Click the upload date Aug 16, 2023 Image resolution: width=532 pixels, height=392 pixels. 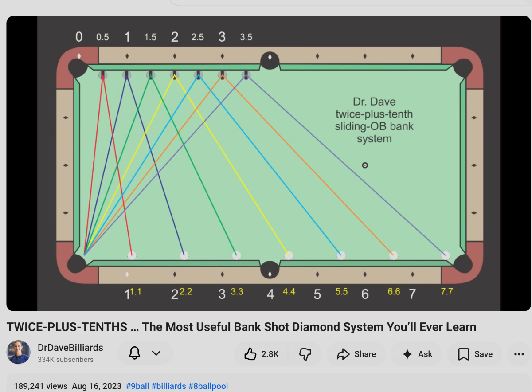(96, 386)
